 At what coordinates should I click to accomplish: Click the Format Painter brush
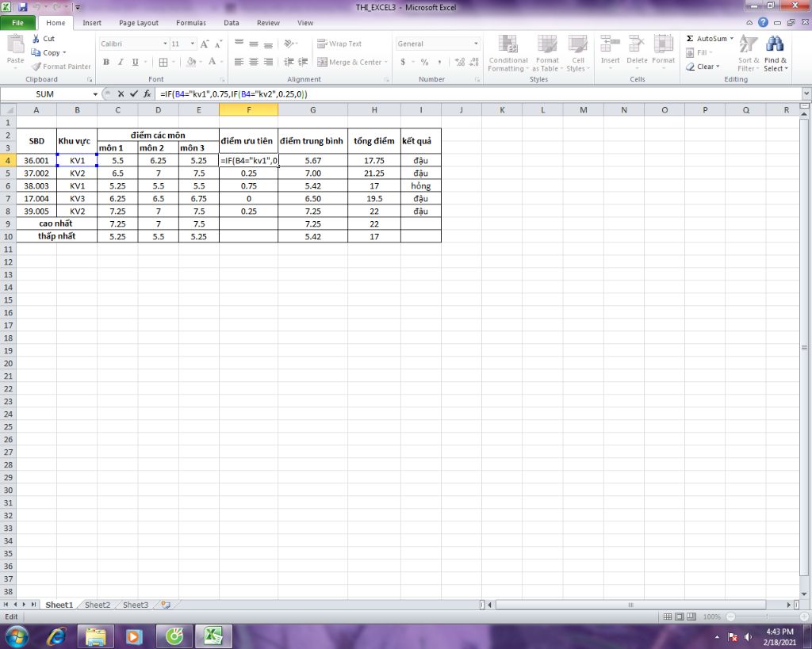pos(36,67)
